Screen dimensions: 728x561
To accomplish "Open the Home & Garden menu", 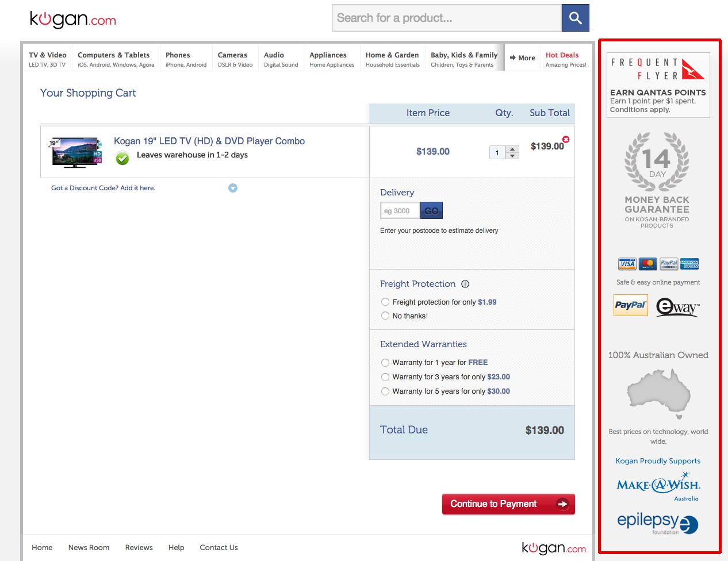I will pyautogui.click(x=392, y=59).
